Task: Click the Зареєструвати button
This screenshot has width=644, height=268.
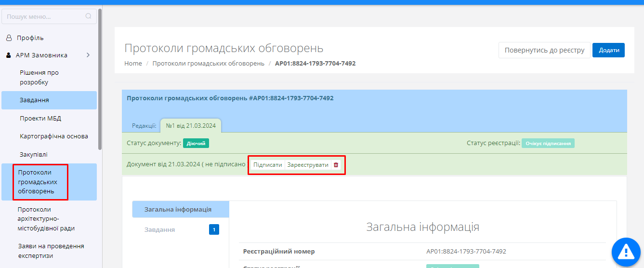Action: pyautogui.click(x=308, y=165)
